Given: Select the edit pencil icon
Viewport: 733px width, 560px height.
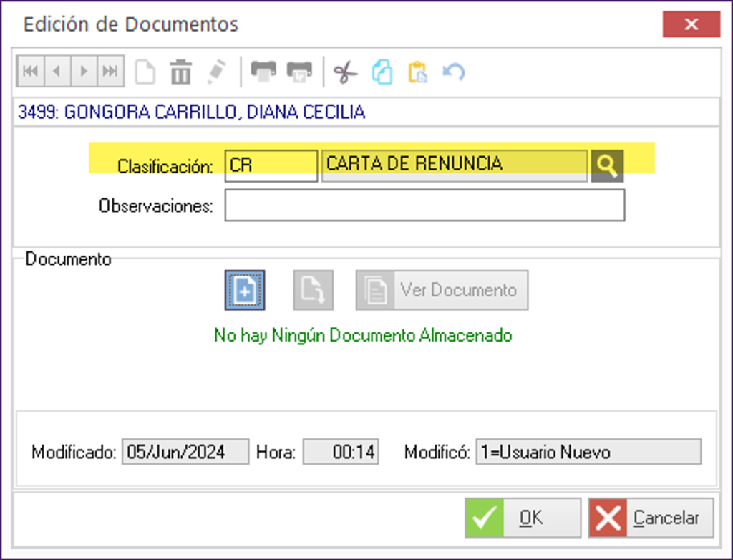Looking at the screenshot, I should (x=216, y=71).
